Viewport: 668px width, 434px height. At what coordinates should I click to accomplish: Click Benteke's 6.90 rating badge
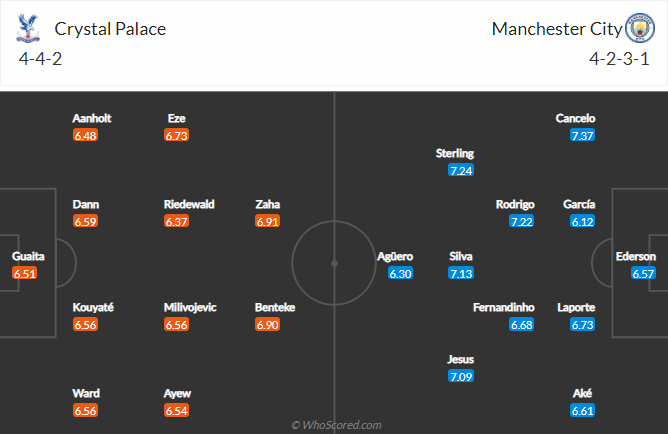[268, 325]
